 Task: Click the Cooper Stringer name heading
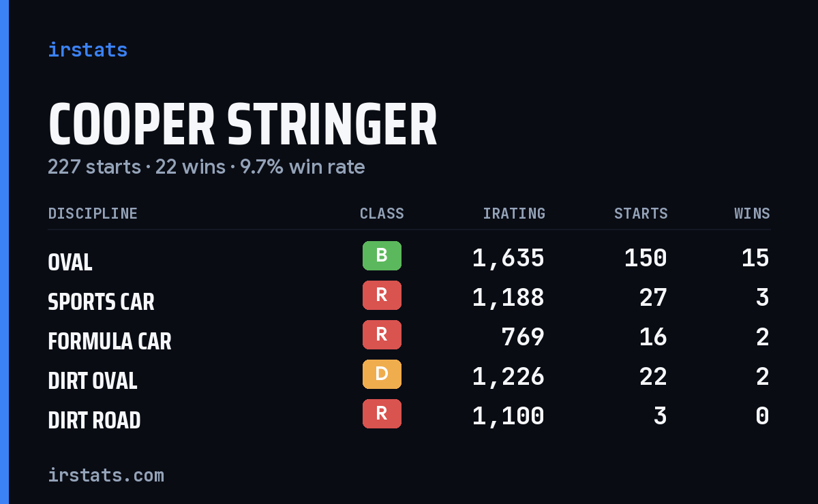coord(242,125)
